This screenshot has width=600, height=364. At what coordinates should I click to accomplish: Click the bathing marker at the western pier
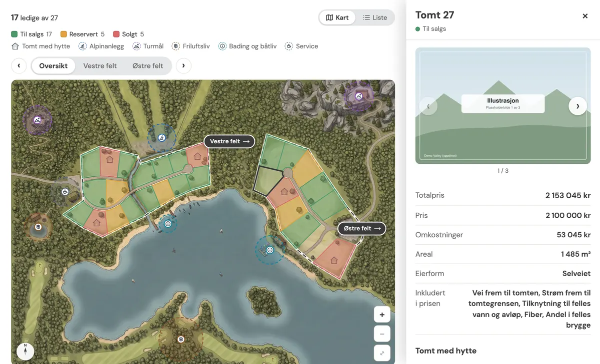[168, 224]
